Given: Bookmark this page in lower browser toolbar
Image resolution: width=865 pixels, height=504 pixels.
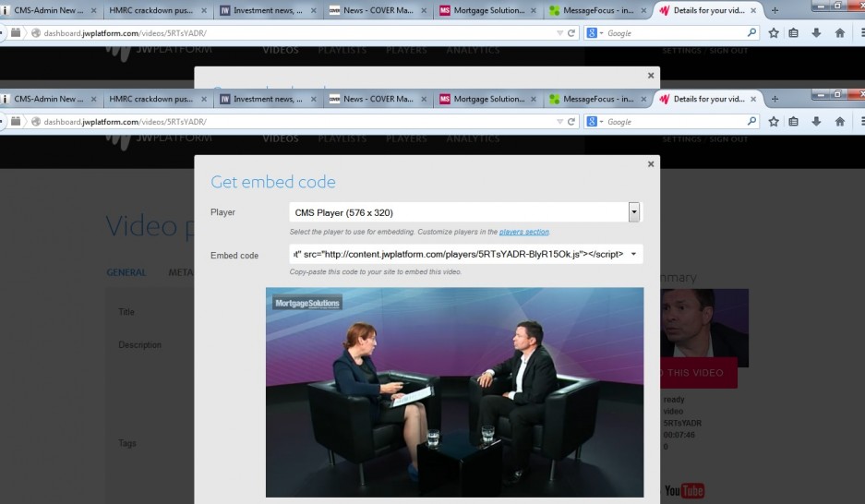Looking at the screenshot, I should click(774, 122).
